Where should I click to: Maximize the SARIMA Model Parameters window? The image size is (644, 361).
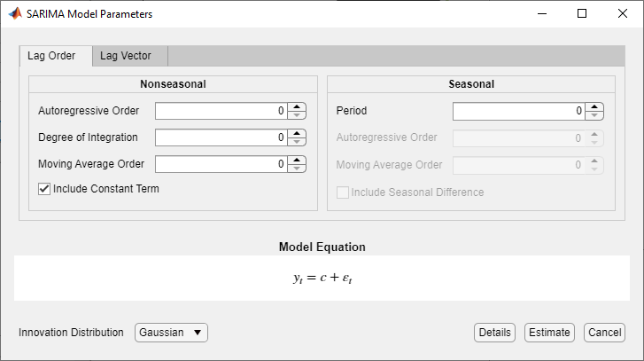point(582,14)
